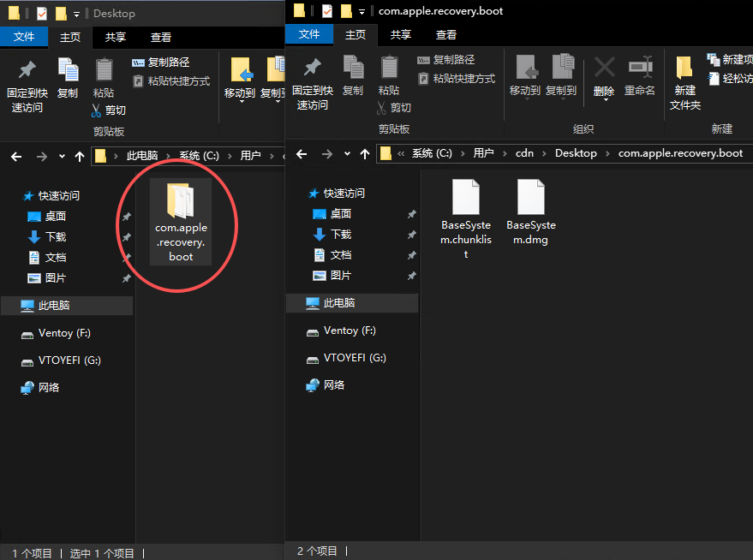The image size is (753, 560).
Task: Open 图片 in right window sidebar
Action: [x=332, y=276]
